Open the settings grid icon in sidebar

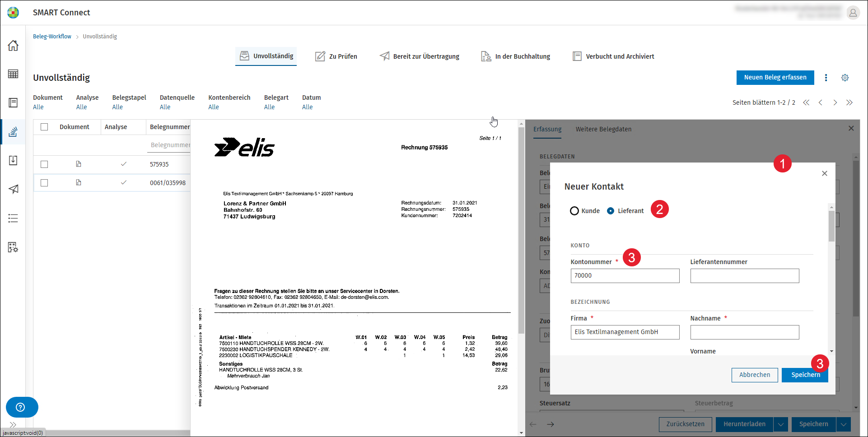tap(13, 247)
